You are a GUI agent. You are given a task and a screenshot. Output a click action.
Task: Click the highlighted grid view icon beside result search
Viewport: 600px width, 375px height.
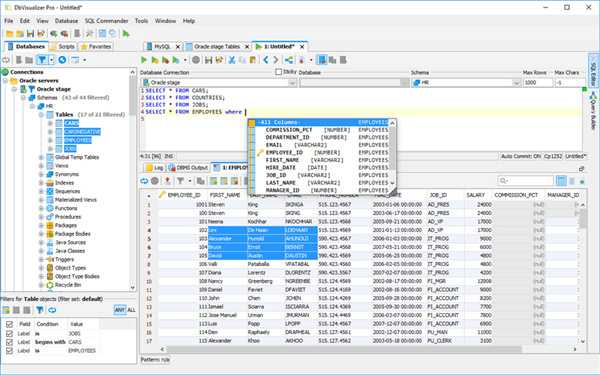(561, 181)
